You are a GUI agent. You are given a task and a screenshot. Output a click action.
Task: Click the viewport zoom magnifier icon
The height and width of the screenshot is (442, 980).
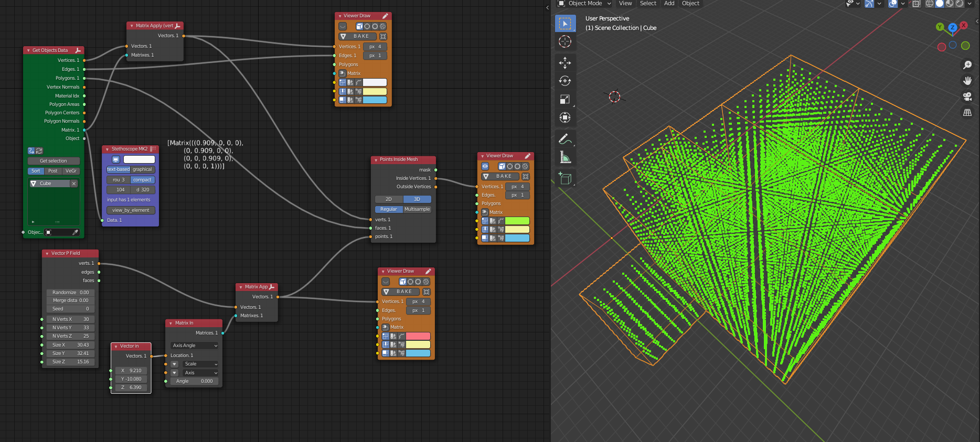click(967, 65)
